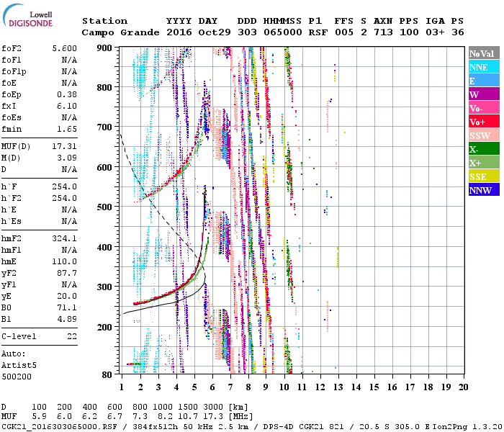The width and height of the screenshot is (504, 432).
Task: Click the B0 value 71.1
Action: tap(67, 308)
